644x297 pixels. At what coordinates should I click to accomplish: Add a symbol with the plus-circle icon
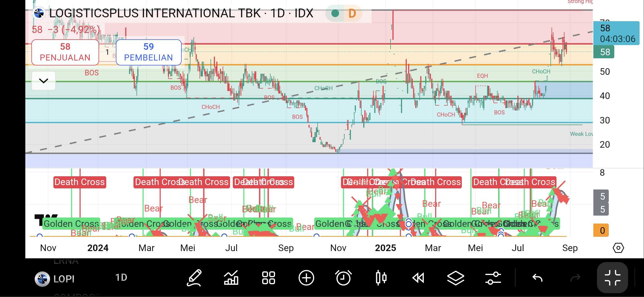point(306,278)
